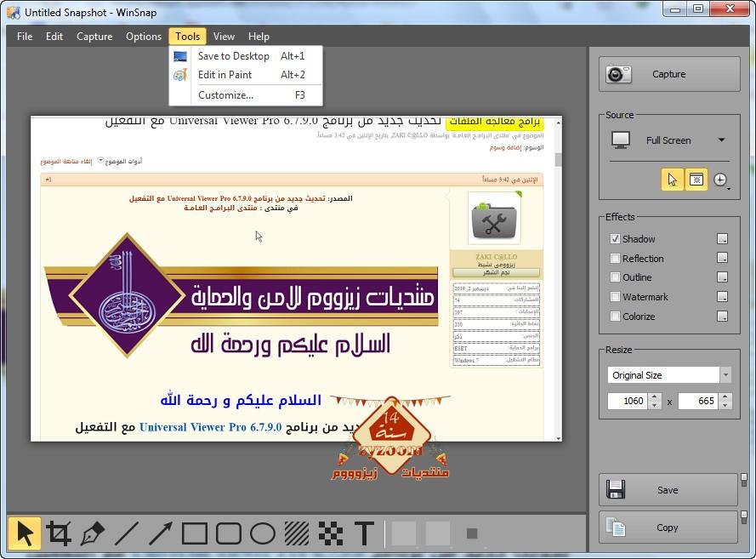Select the Pixelate checkerboard tool

pyautogui.click(x=331, y=533)
